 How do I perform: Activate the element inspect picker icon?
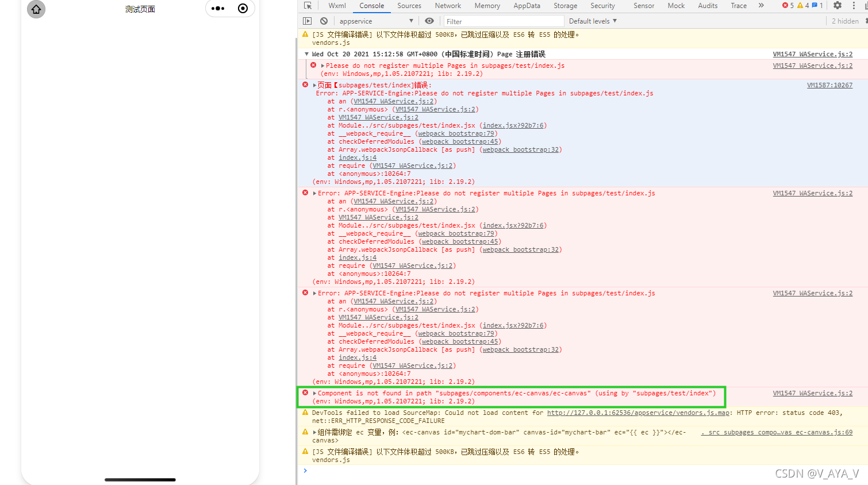coord(308,6)
